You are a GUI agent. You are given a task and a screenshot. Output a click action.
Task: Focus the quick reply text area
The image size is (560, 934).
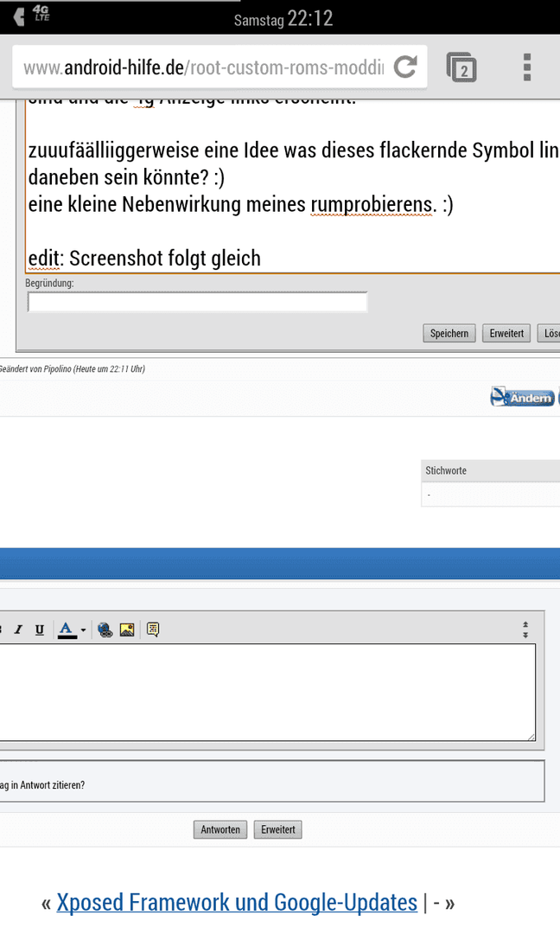pyautogui.click(x=268, y=693)
